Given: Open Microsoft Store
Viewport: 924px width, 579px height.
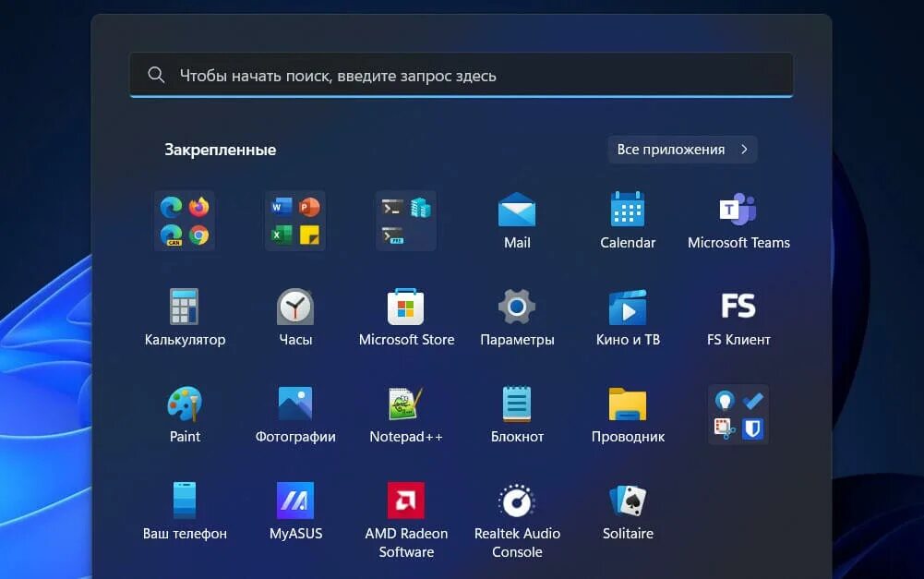Looking at the screenshot, I should pos(406,318).
